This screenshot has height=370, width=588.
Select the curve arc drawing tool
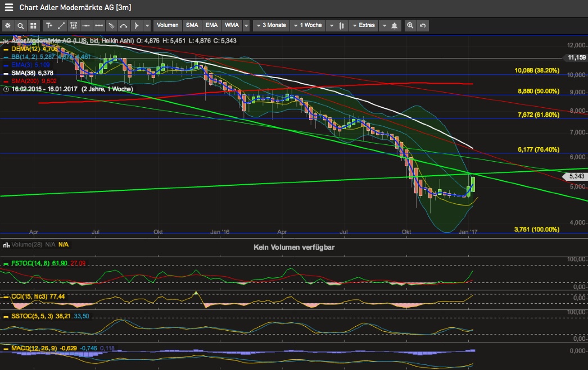pyautogui.click(x=124, y=25)
